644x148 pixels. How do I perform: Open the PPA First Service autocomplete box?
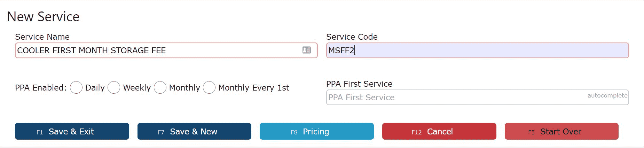point(477,98)
